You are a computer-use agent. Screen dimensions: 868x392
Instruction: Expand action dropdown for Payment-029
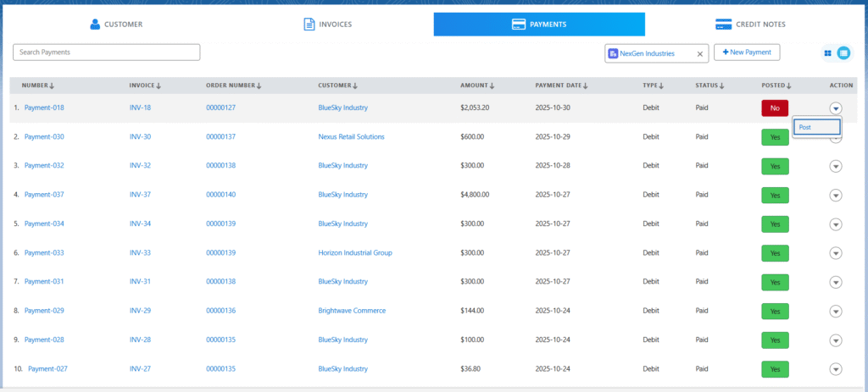point(836,311)
